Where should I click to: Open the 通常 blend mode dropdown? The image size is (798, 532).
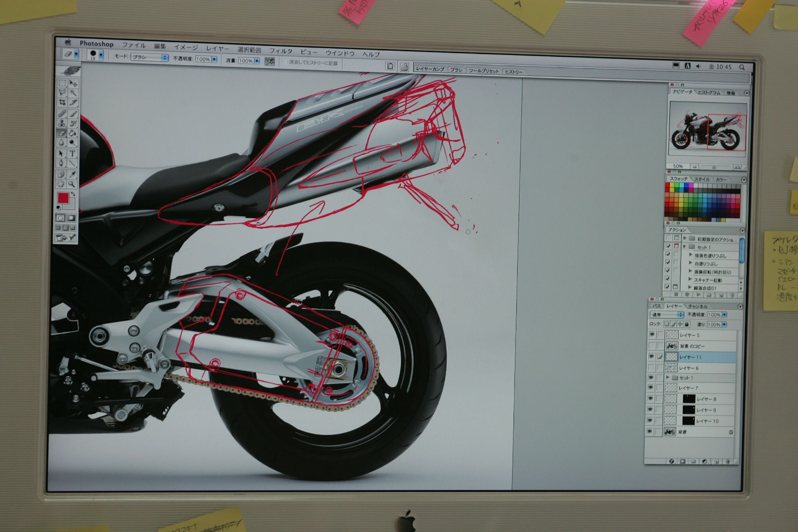point(666,315)
